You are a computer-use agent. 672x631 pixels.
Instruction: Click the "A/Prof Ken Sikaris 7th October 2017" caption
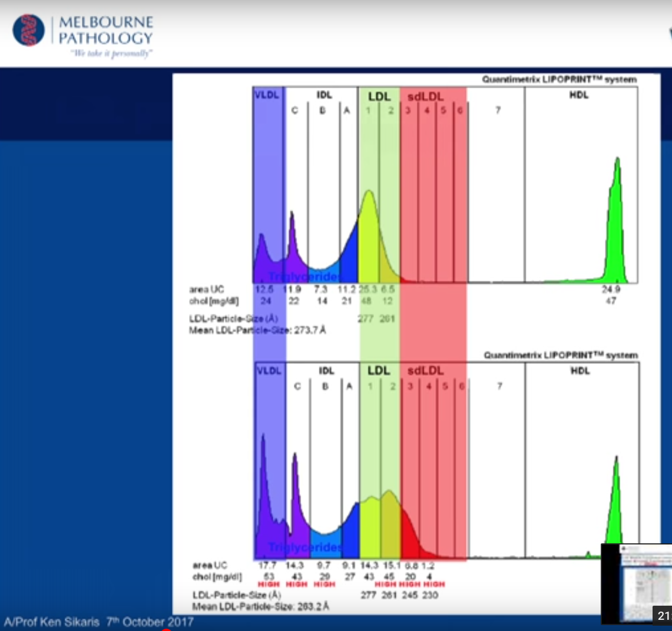point(98,622)
